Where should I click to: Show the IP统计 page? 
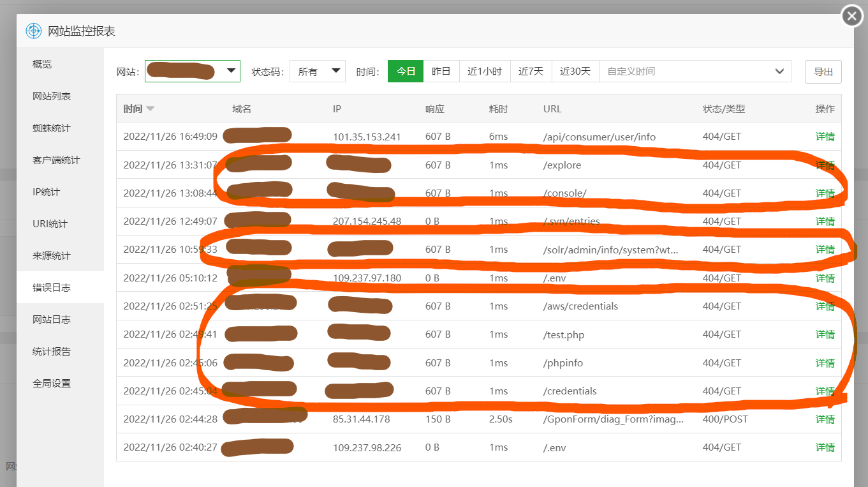click(60, 191)
